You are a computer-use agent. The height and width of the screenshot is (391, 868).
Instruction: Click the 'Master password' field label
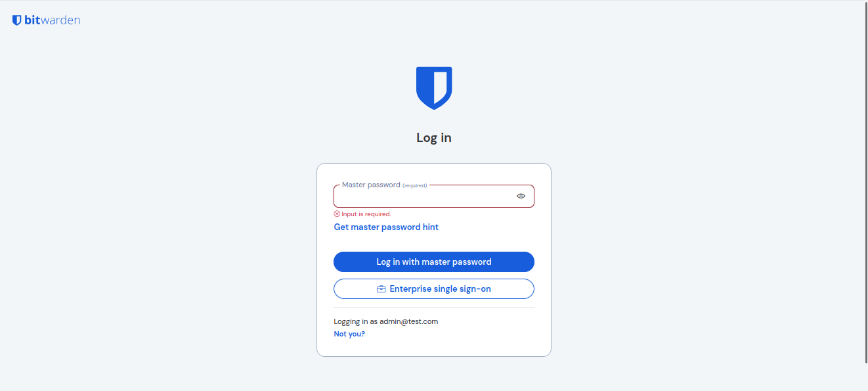(371, 185)
